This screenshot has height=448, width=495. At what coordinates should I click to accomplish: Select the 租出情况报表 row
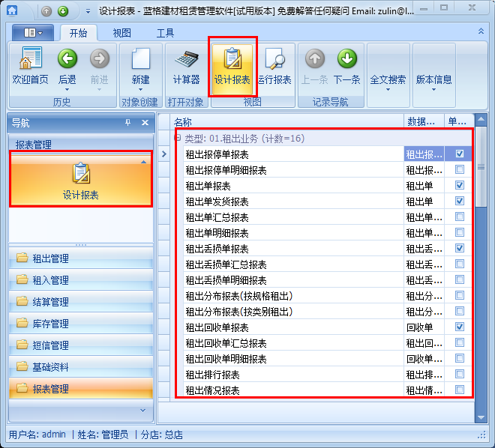pos(328,390)
